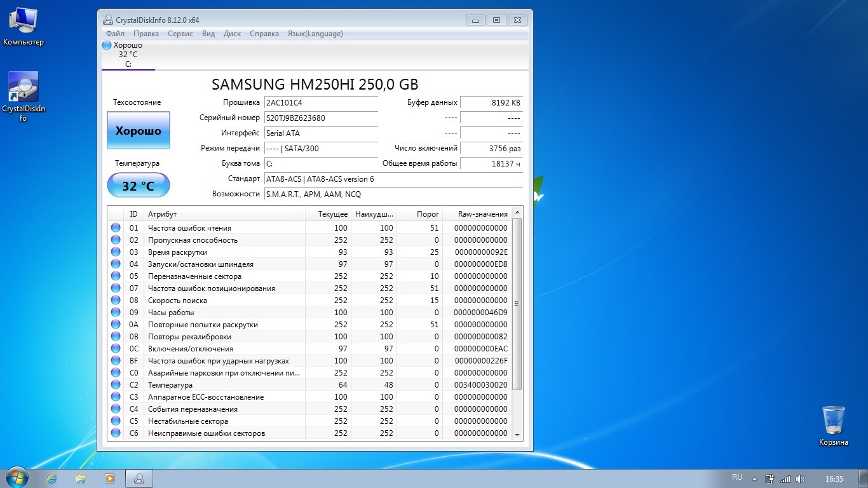The width and height of the screenshot is (868, 488).
Task: Click the ID column header
Action: pos(133,214)
